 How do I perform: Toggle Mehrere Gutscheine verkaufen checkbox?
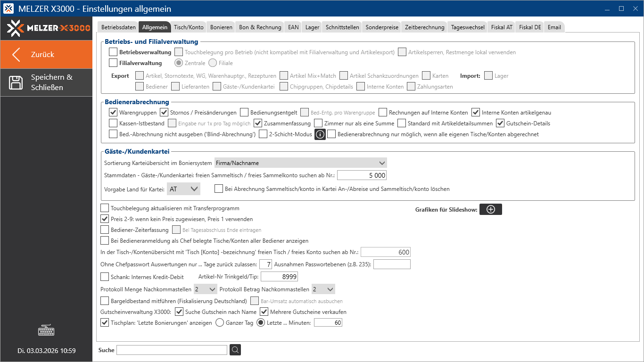[x=264, y=312]
